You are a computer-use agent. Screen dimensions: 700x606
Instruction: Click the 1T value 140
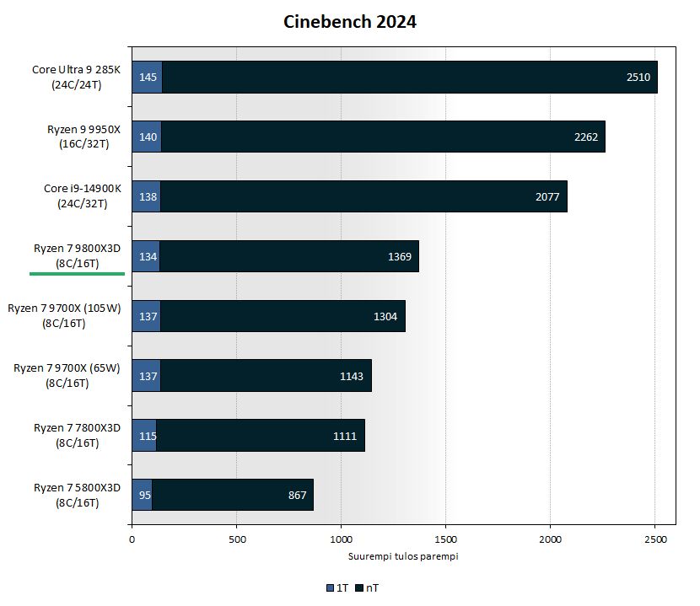tap(148, 137)
